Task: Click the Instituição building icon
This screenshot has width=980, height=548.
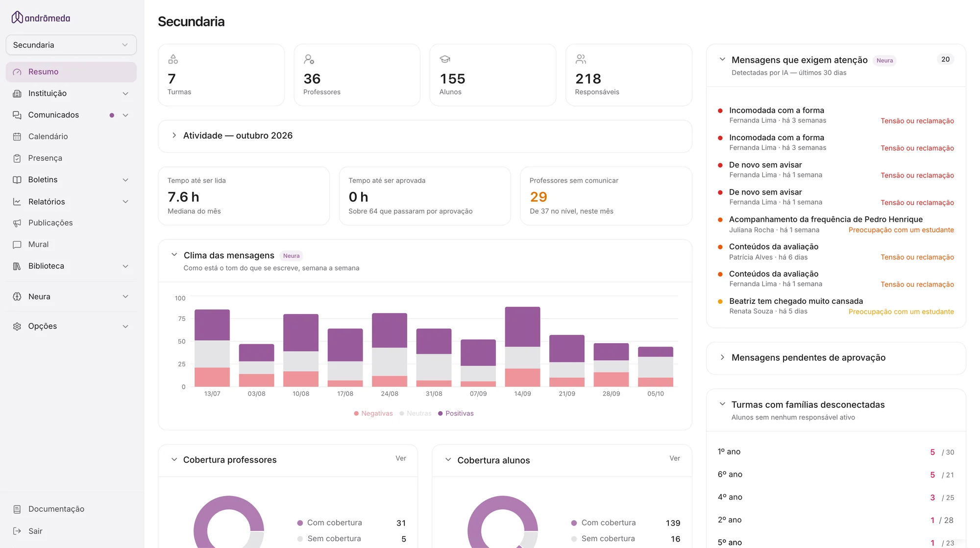Action: pos(17,94)
